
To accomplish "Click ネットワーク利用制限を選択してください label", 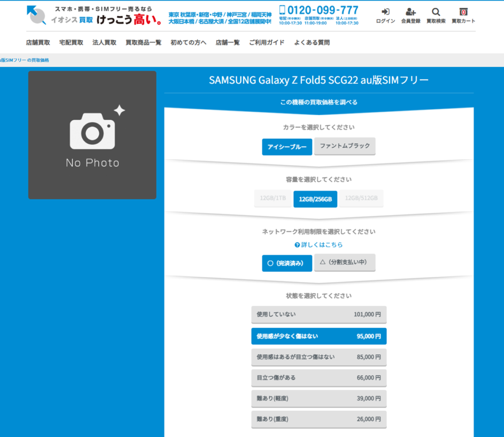I will [318, 232].
